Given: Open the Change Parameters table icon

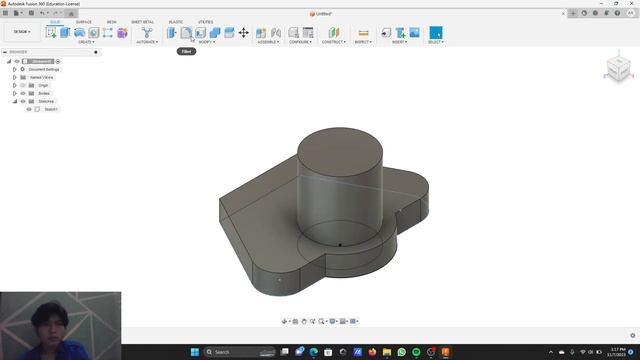Looking at the screenshot, I should pyautogui.click(x=308, y=33).
